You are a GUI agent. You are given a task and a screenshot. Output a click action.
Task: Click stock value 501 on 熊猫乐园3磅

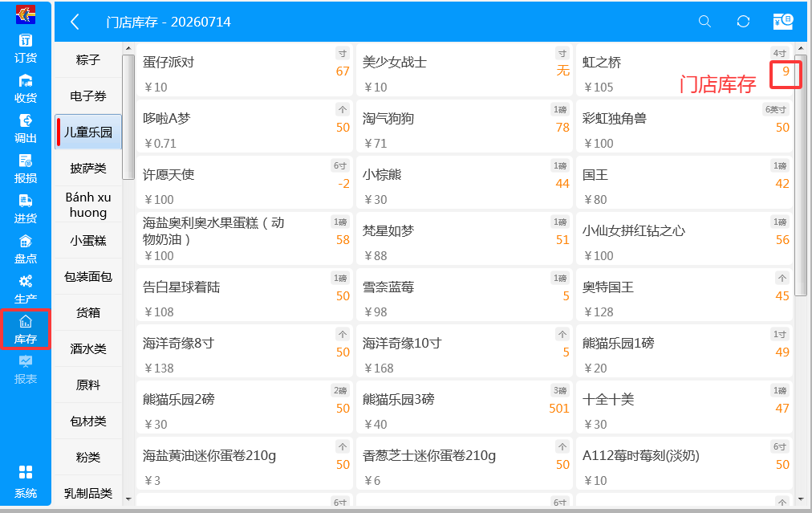click(x=558, y=409)
